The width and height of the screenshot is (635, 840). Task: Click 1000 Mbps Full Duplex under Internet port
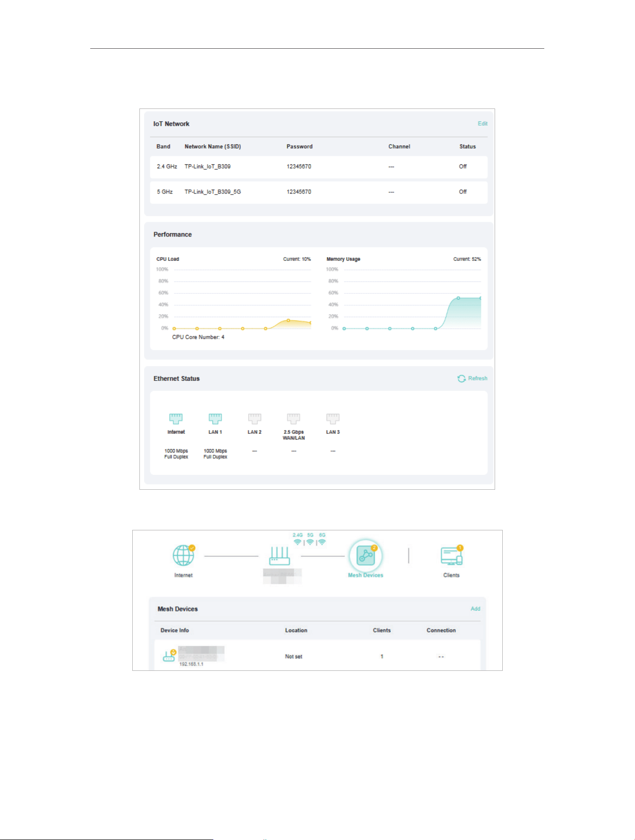click(x=176, y=454)
